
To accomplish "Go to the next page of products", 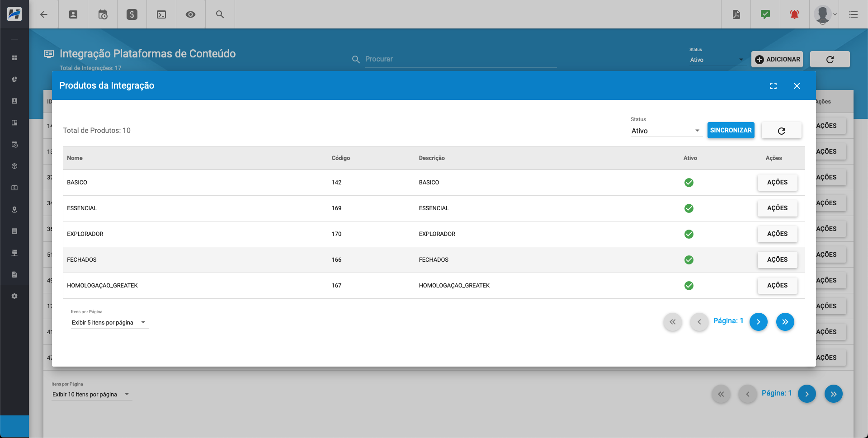I will (x=759, y=322).
